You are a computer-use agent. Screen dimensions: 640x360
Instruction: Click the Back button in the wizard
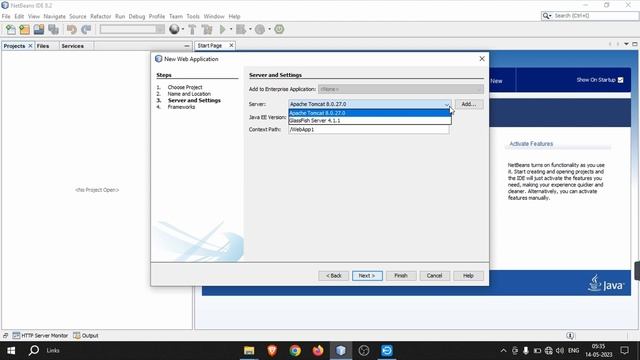coord(333,276)
